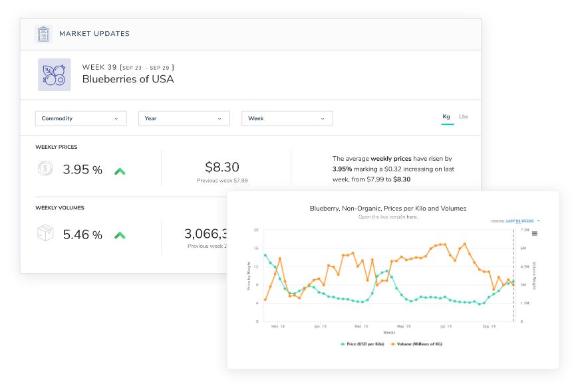Click the blueberries commodity icon
This screenshot has height=392, width=580.
54,74
